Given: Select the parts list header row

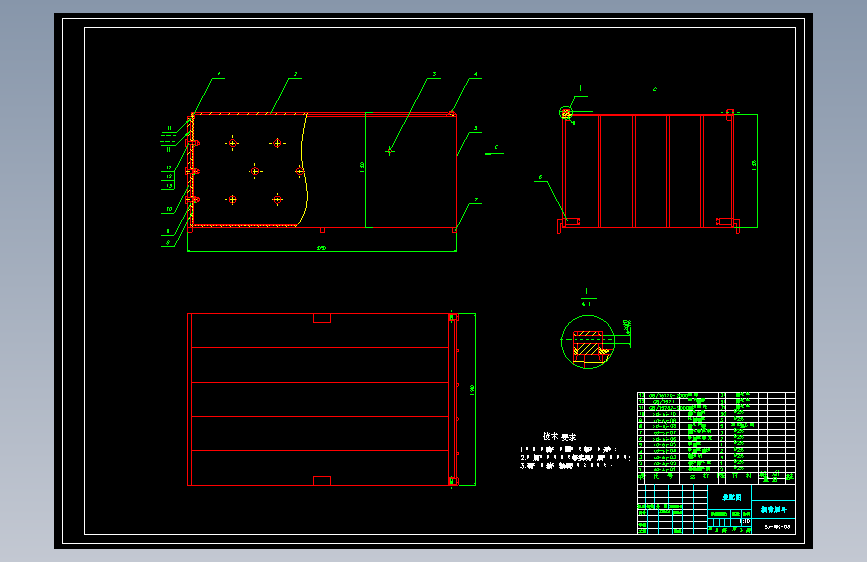Looking at the screenshot, I should pos(716,476).
